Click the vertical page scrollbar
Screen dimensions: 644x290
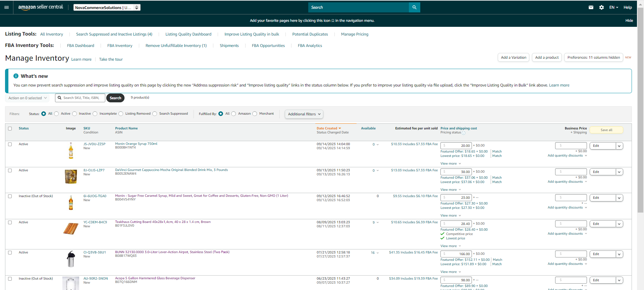640,110
